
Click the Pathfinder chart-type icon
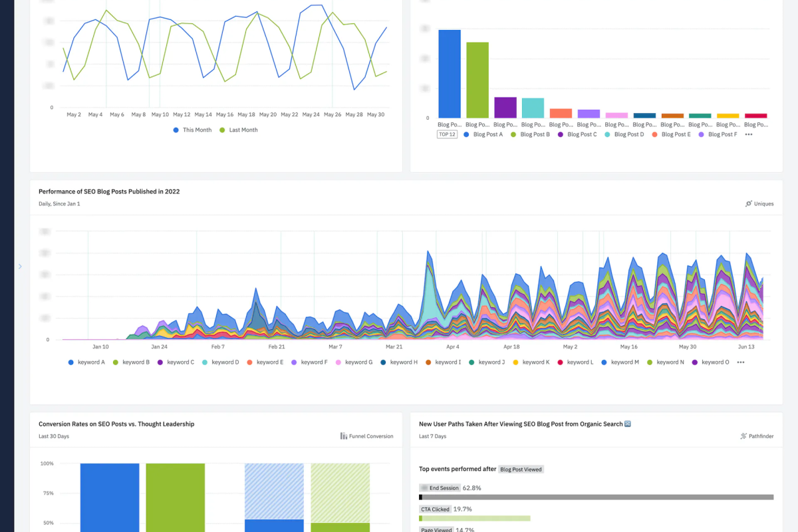(743, 436)
